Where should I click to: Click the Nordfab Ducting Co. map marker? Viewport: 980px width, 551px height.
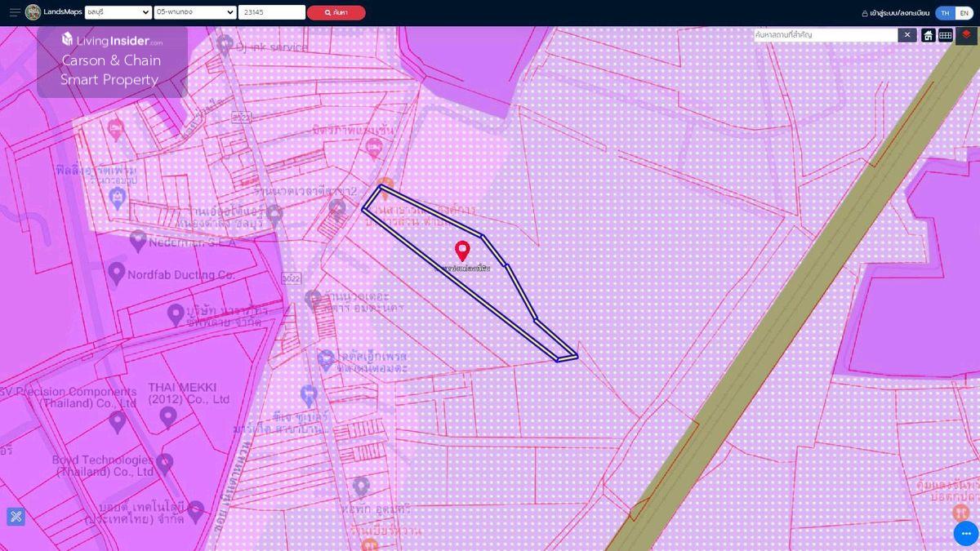click(116, 273)
